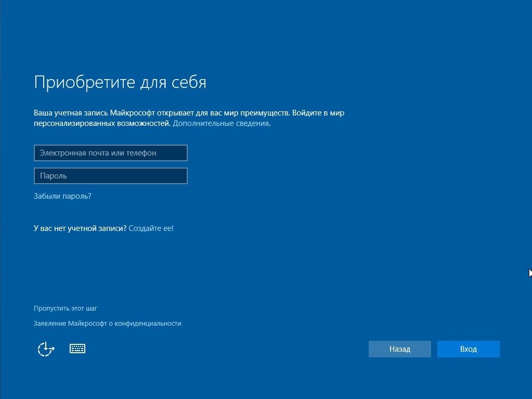Click the word 'Пароль' placeholder in password box
This screenshot has width=532, height=399.
tap(54, 176)
